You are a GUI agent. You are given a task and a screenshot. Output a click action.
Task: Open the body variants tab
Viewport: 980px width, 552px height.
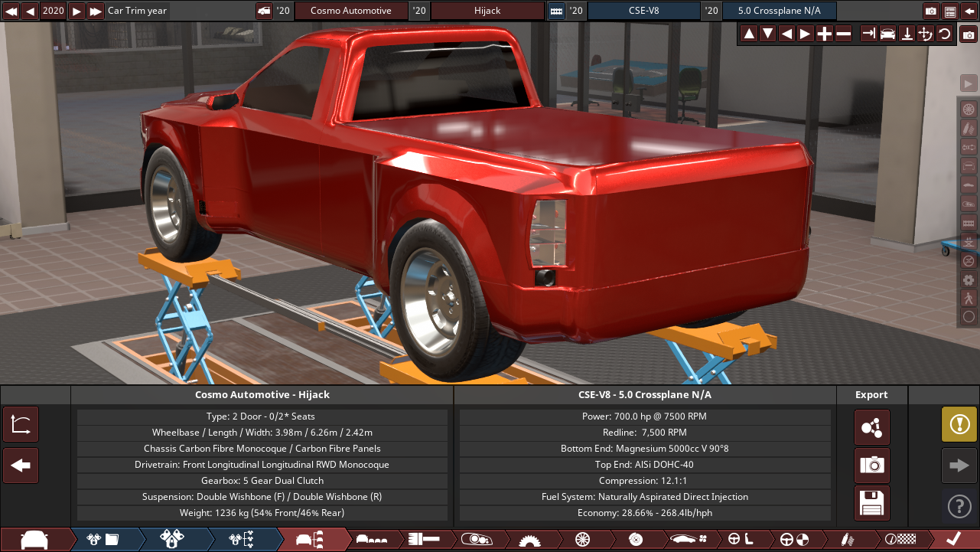click(372, 539)
